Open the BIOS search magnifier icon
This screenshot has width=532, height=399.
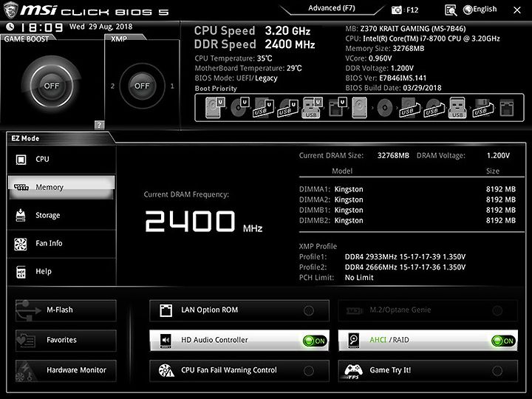pyautogui.click(x=451, y=10)
